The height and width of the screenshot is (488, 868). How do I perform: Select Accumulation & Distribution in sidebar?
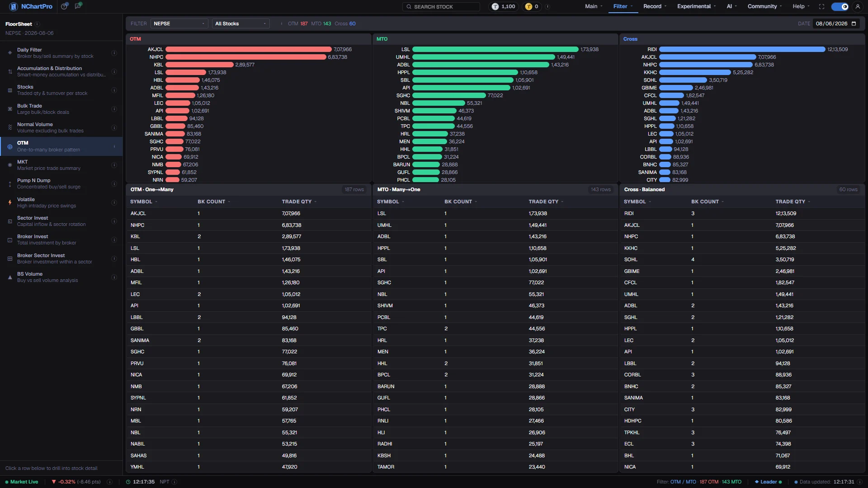[61, 71]
